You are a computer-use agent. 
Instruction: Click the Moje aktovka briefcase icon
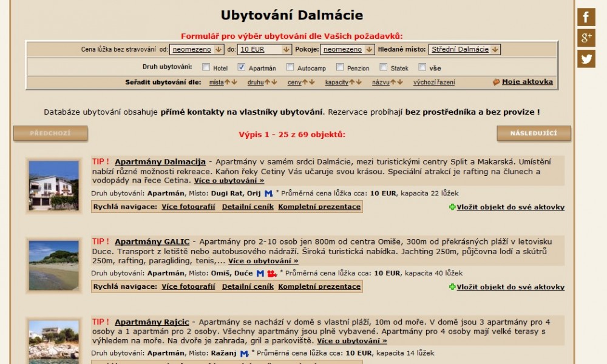496,82
